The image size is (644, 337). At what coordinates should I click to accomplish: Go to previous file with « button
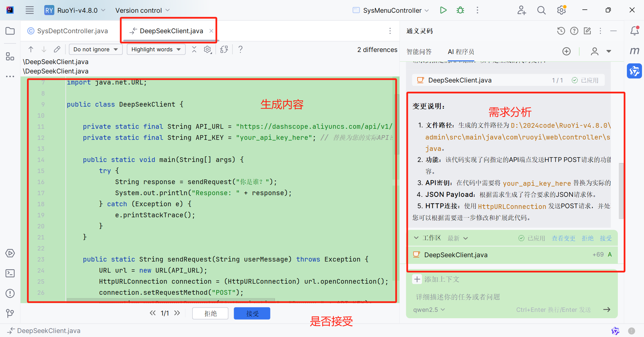click(x=153, y=313)
